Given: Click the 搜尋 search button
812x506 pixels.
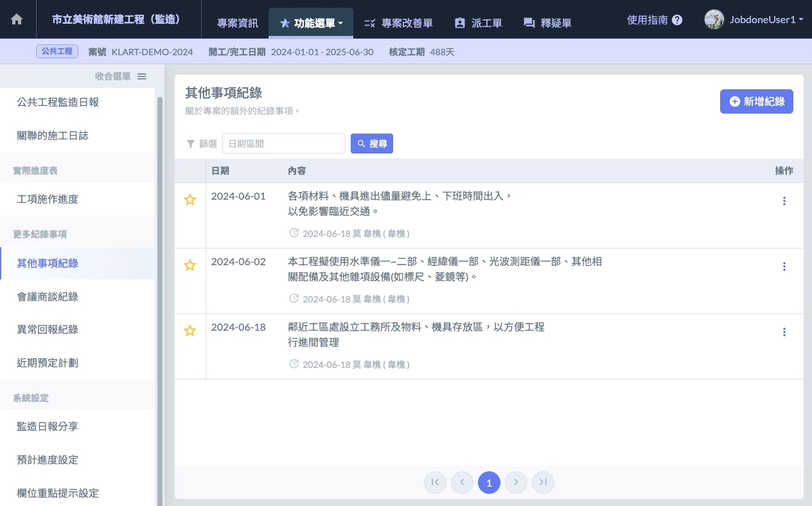Looking at the screenshot, I should point(371,144).
